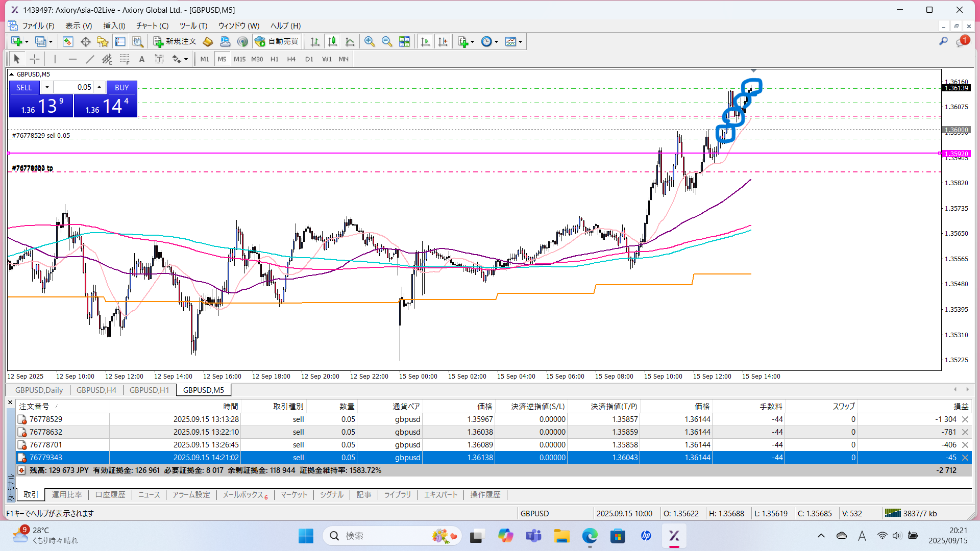Toggle the 自動売買 auto trading button
The height and width of the screenshot is (551, 980).
tap(277, 42)
